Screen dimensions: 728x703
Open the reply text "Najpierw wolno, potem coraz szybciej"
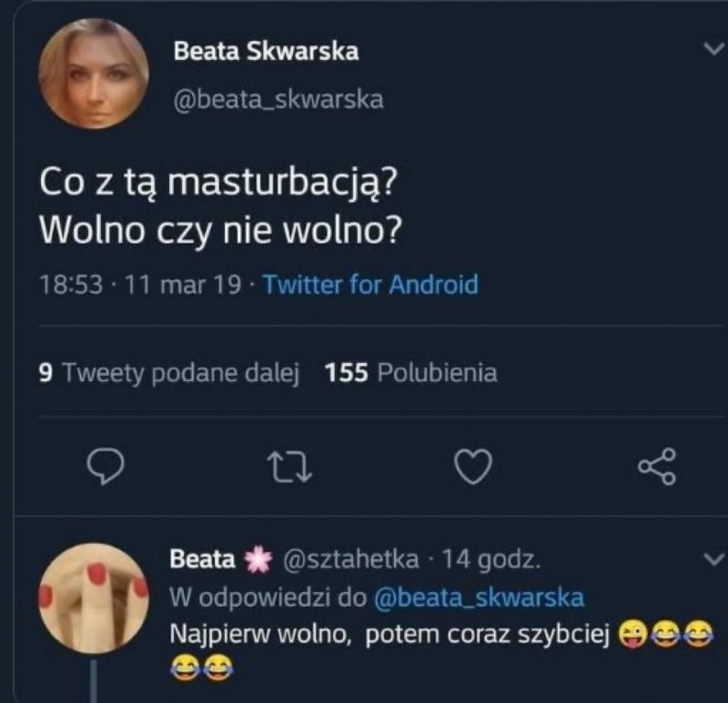point(389,635)
